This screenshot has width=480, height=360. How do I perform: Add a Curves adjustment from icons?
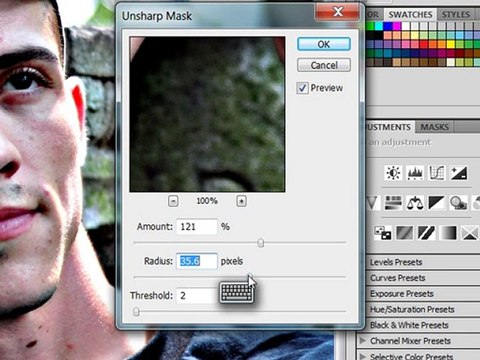pyautogui.click(x=437, y=173)
